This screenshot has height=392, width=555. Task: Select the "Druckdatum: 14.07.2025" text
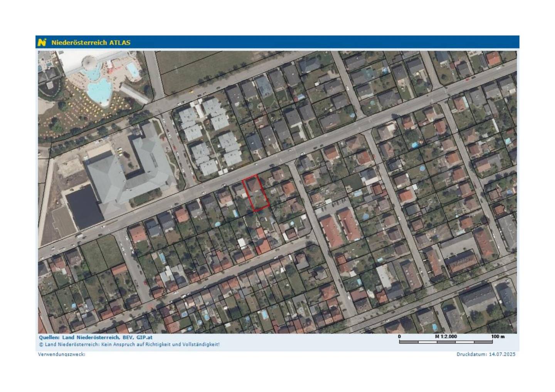pyautogui.click(x=486, y=354)
